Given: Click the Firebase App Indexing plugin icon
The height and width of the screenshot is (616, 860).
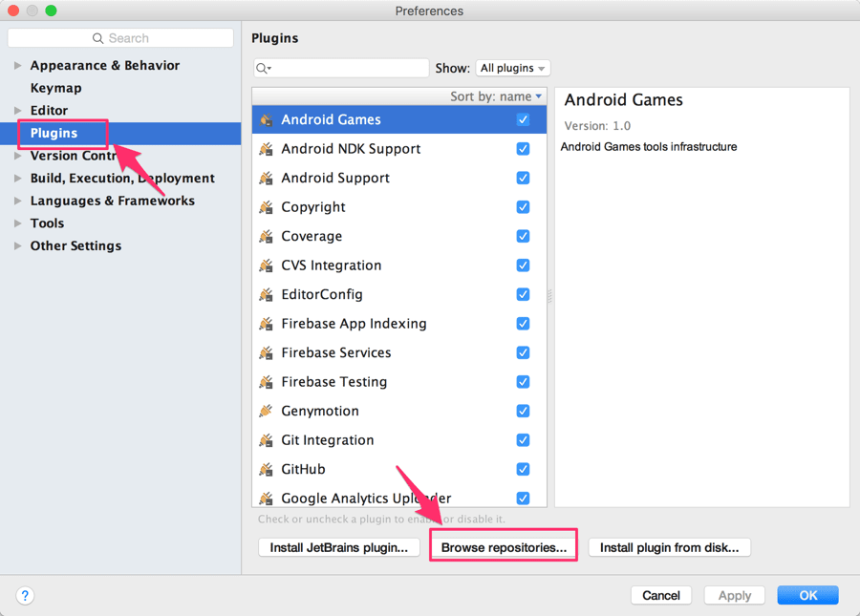Looking at the screenshot, I should coord(266,324).
